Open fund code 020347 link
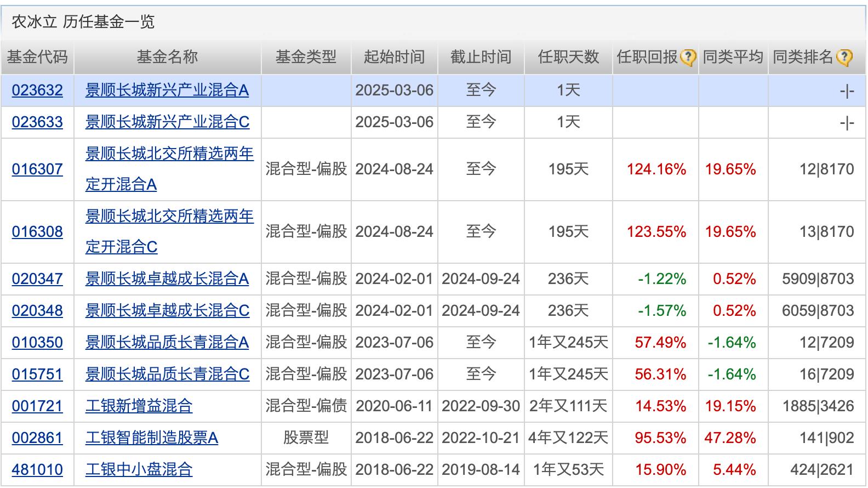 click(x=37, y=279)
